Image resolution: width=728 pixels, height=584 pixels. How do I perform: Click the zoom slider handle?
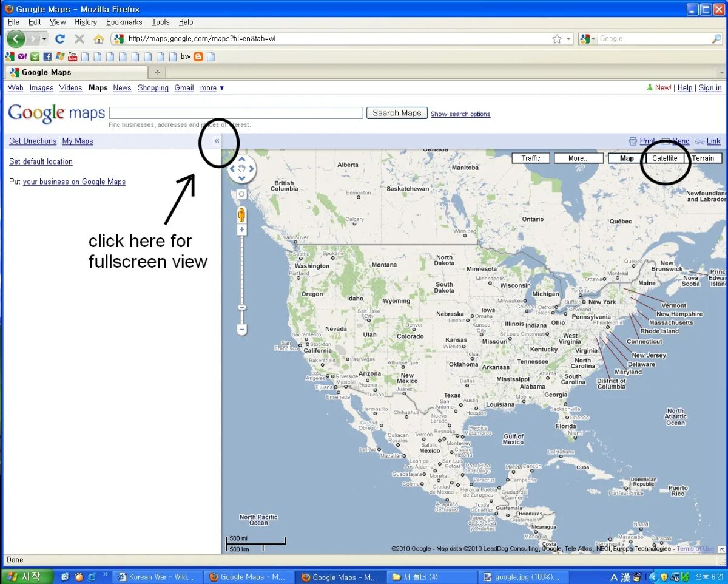coord(242,308)
